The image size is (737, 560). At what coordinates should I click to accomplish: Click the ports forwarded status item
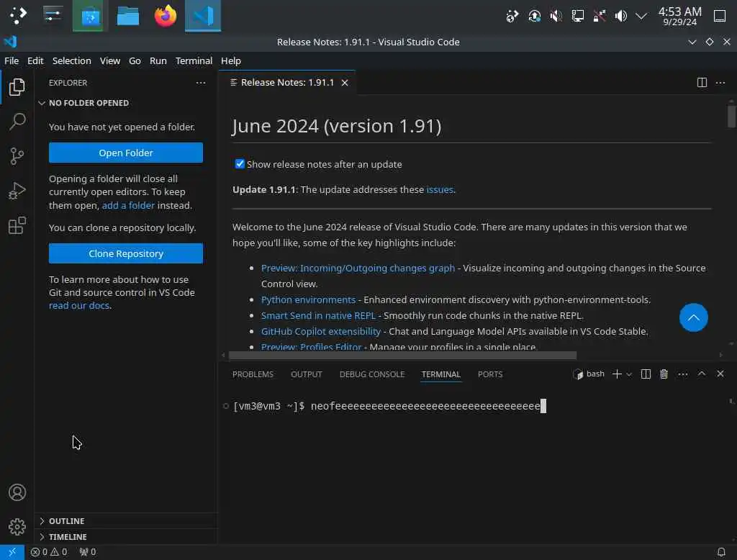pos(88,552)
